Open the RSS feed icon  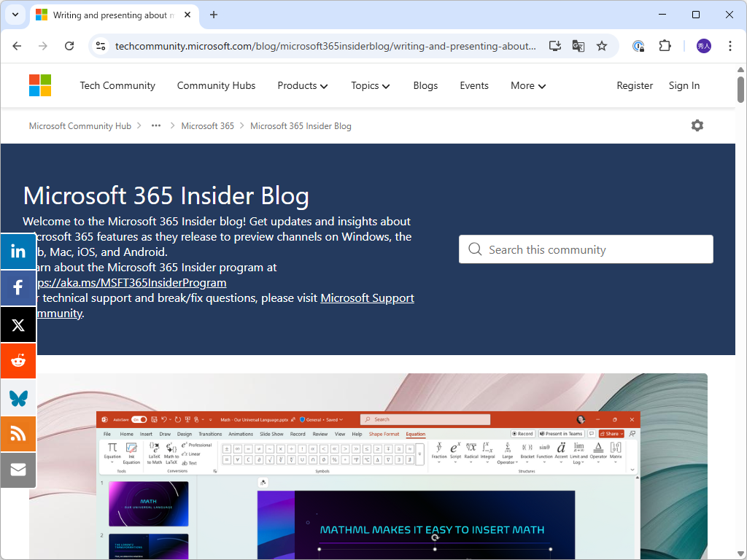point(18,433)
